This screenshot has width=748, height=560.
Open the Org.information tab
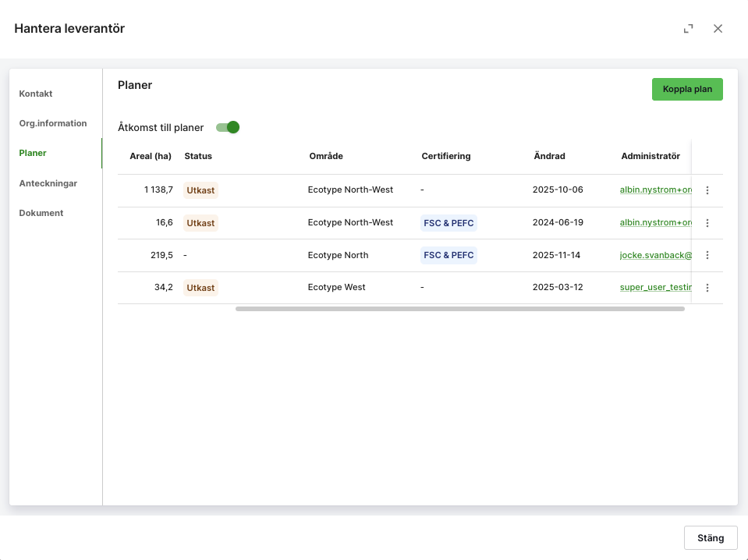[53, 123]
